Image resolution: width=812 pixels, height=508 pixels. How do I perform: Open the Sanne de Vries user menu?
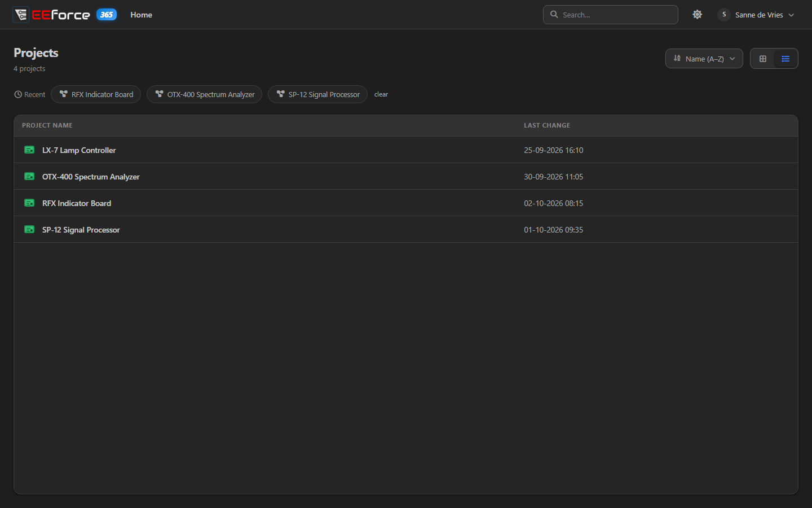coord(756,15)
